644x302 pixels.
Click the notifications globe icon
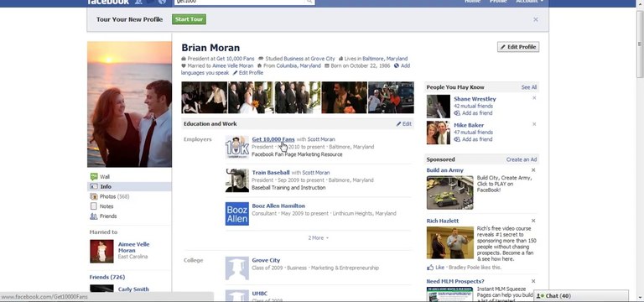point(162,2)
